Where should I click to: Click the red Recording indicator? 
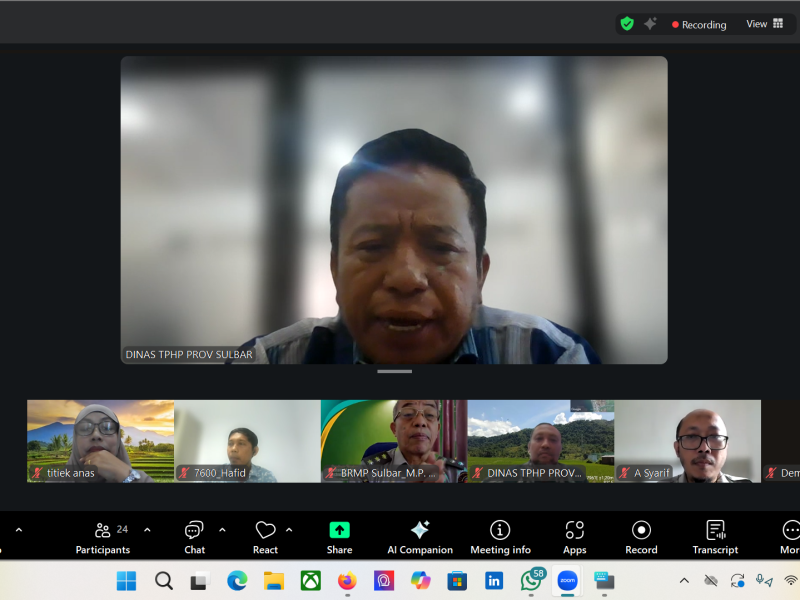click(699, 24)
